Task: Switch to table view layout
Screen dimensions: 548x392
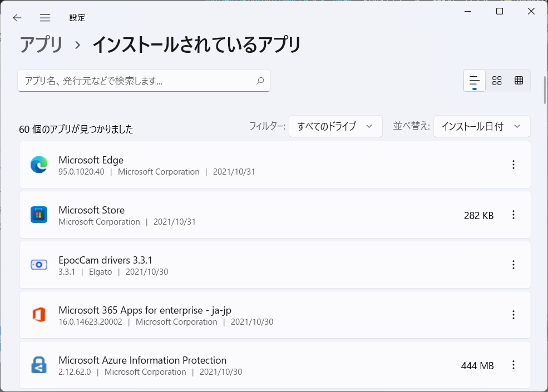Action: coord(519,81)
